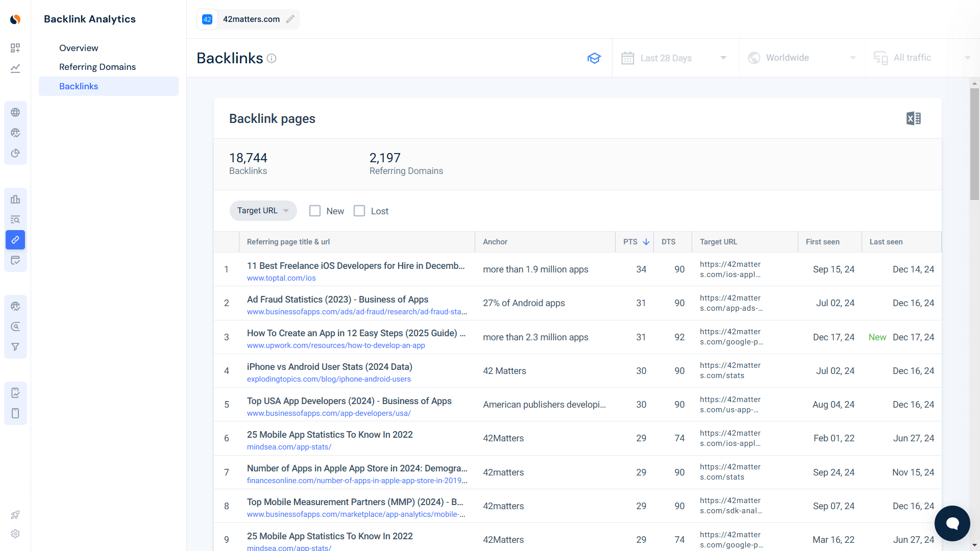Go to the Overview section
The height and width of the screenshot is (551, 980).
pyautogui.click(x=79, y=47)
